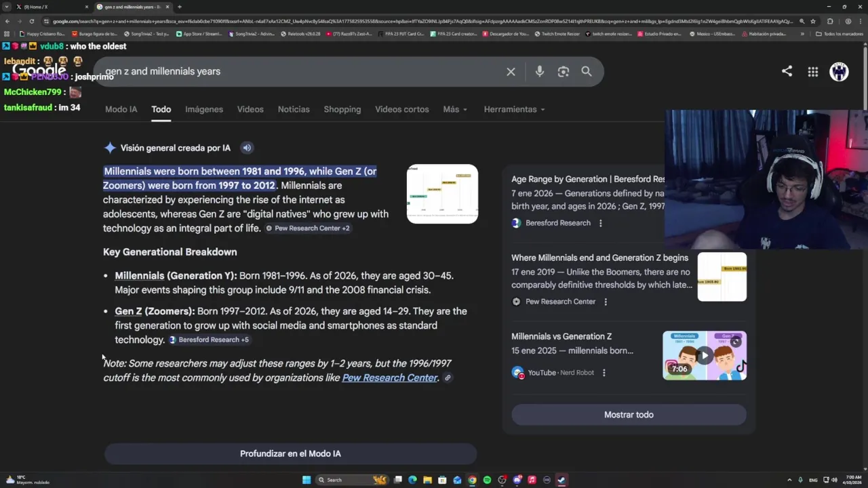Open Where Millennials end and Generation Z begins
The height and width of the screenshot is (488, 868).
pos(599,258)
